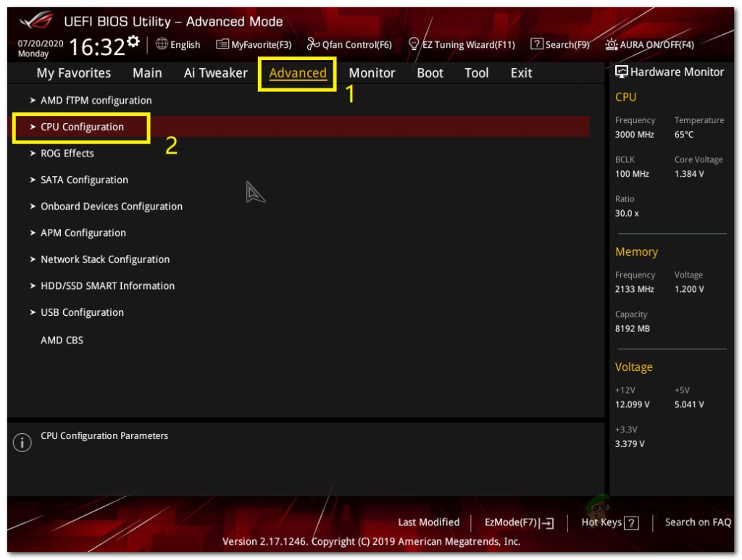Open Qfan Control
The width and height of the screenshot is (742, 560).
(349, 44)
